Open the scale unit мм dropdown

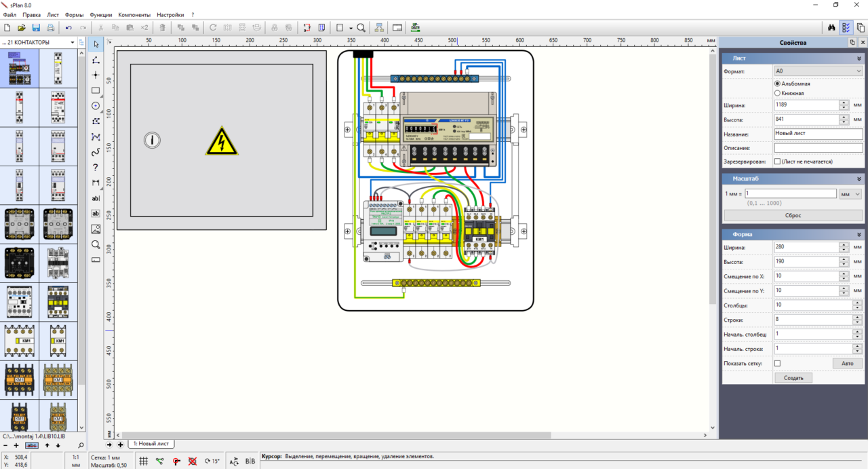pyautogui.click(x=850, y=193)
